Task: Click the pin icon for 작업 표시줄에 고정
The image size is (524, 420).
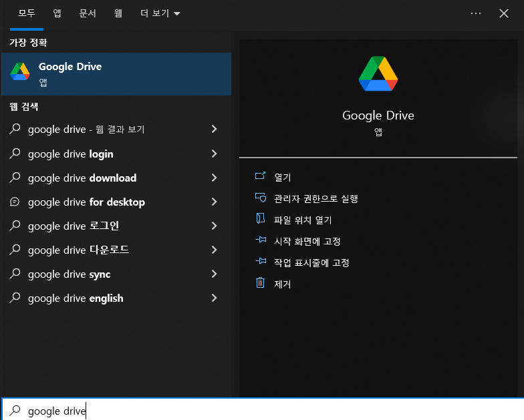Action: point(261,261)
